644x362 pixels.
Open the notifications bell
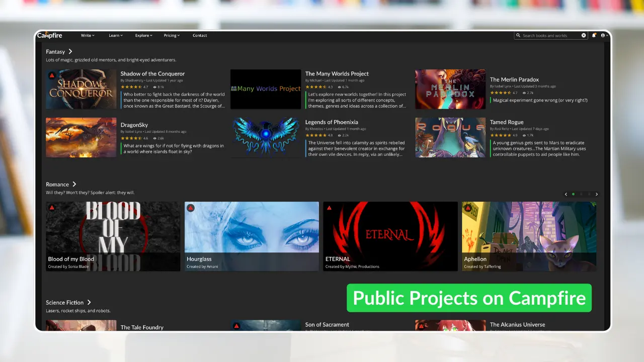[x=594, y=35]
